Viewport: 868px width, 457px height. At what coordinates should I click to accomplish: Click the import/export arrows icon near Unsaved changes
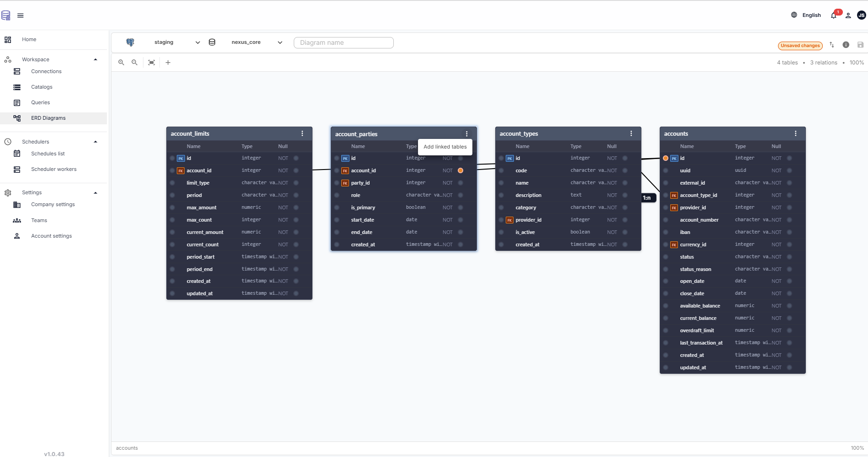coord(832,45)
